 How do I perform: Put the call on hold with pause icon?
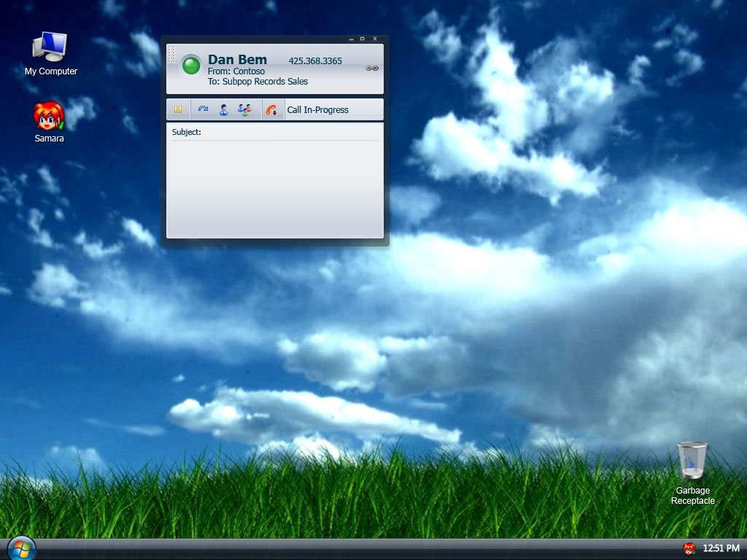pyautogui.click(x=178, y=109)
